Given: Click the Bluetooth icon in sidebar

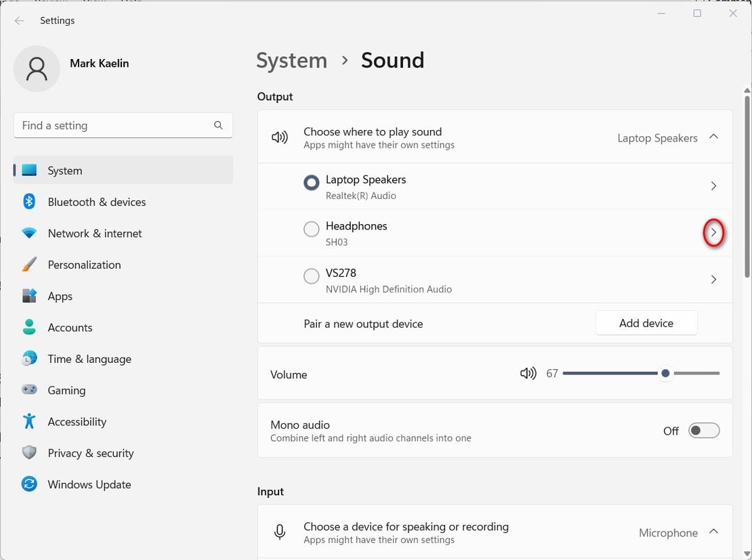Looking at the screenshot, I should tap(29, 201).
